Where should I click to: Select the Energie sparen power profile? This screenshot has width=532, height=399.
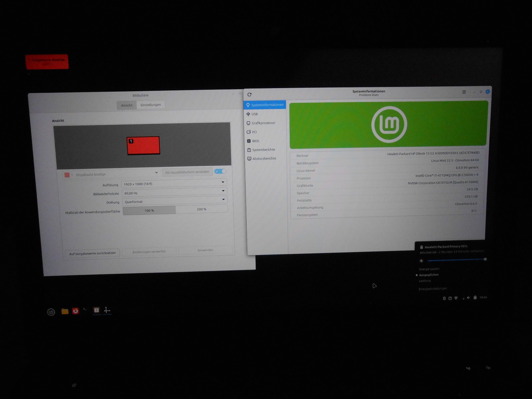(429, 269)
